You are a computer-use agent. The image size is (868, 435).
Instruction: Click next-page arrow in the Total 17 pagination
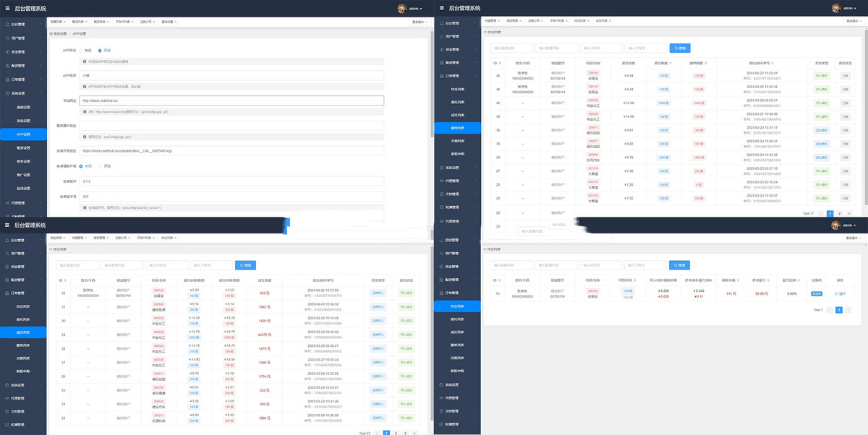tap(848, 214)
